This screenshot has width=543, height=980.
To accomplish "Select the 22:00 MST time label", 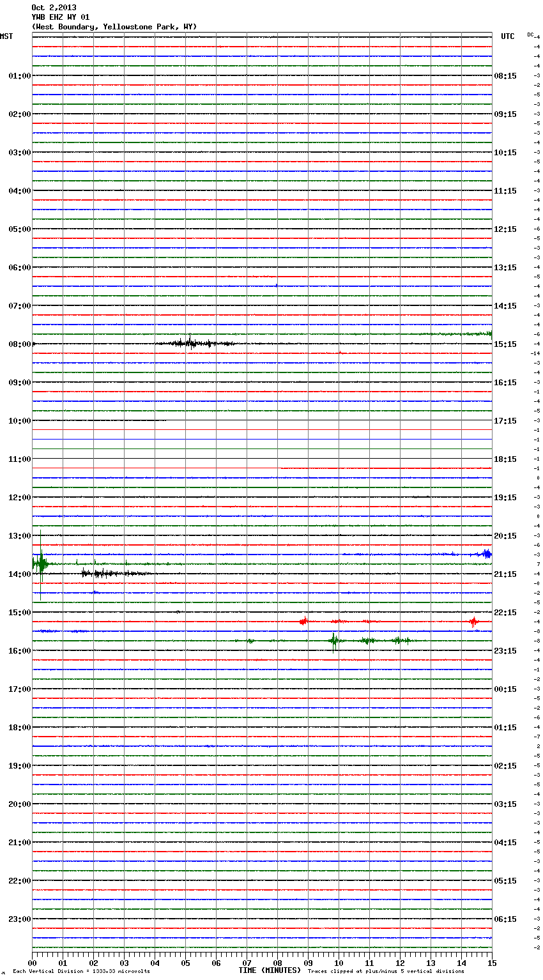I will (20, 881).
